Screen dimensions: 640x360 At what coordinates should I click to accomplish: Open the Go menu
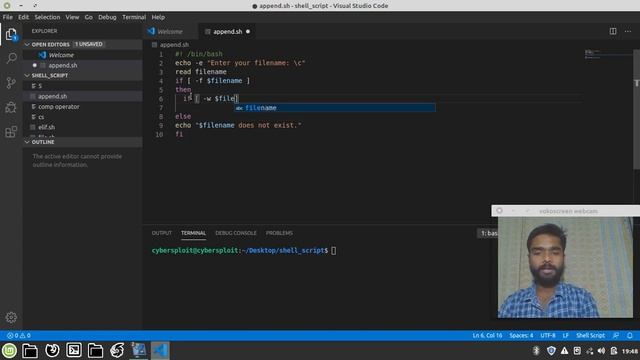coord(89,17)
